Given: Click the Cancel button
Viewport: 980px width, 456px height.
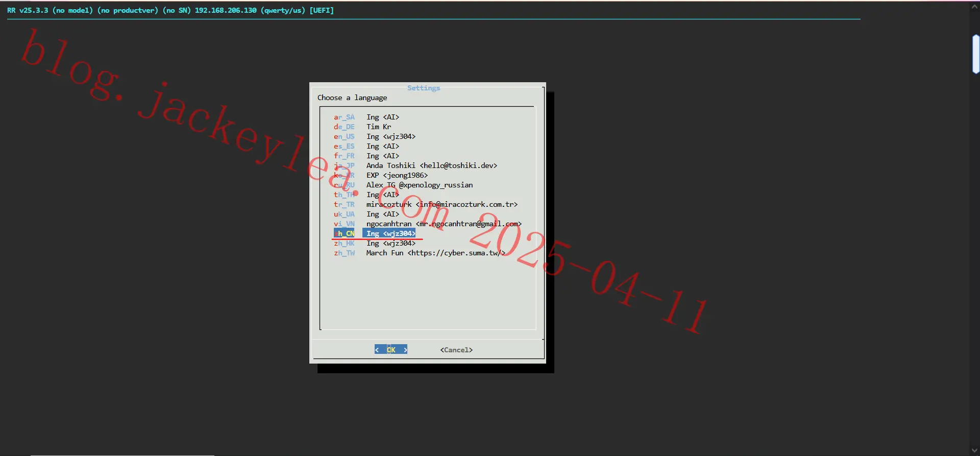Looking at the screenshot, I should point(456,350).
